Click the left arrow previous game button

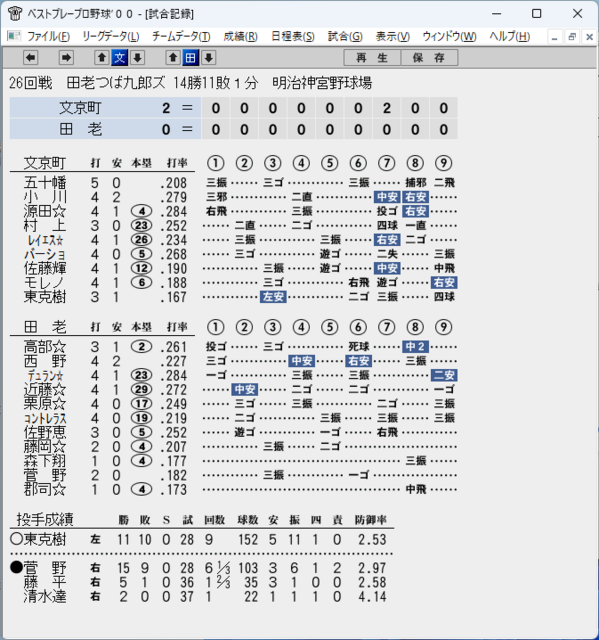31,58
